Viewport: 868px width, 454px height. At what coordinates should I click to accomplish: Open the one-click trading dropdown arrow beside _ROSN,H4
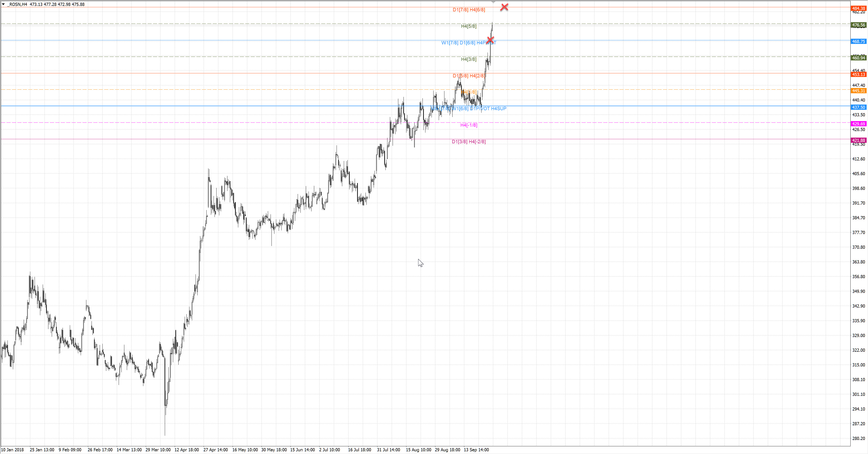point(3,4)
